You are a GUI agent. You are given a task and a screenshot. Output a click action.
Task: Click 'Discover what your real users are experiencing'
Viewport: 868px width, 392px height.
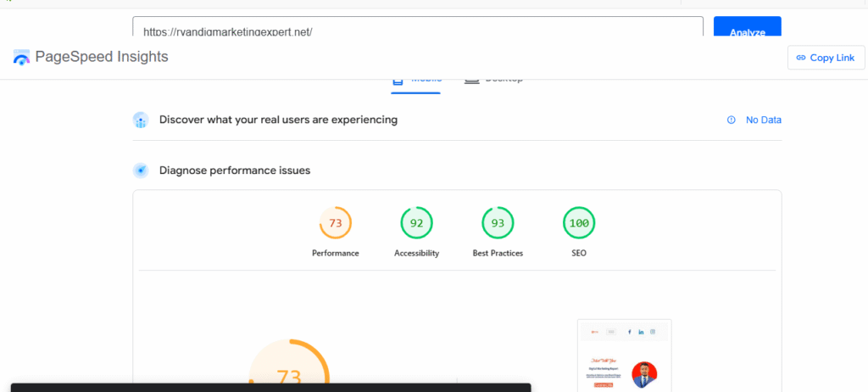tap(278, 120)
